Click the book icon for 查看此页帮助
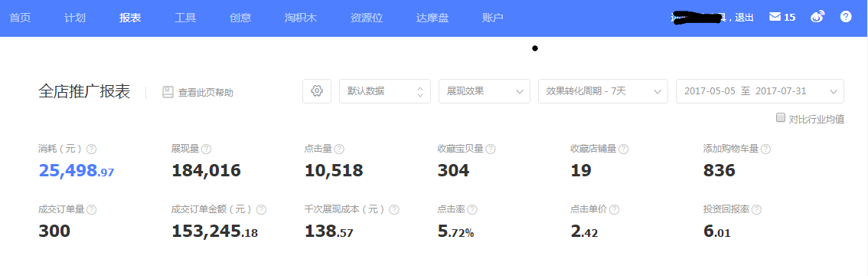Image resolution: width=868 pixels, height=276 pixels. coord(168,92)
